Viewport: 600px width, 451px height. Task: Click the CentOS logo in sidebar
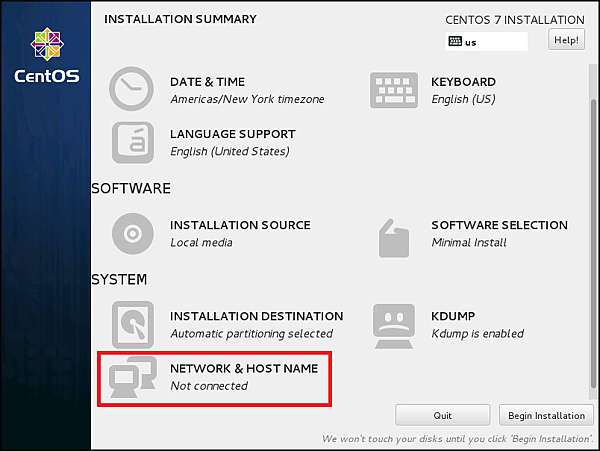coord(47,55)
